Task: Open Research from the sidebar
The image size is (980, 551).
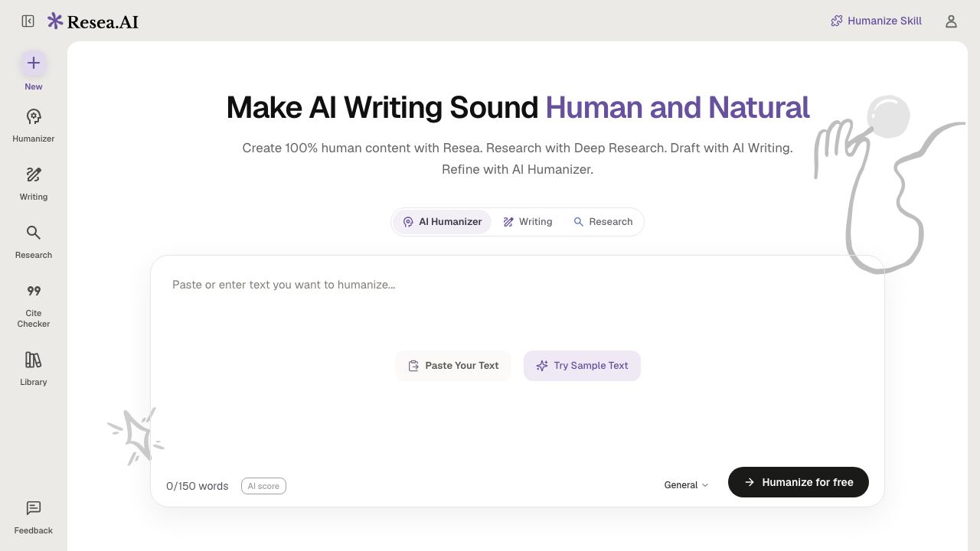Action: pyautogui.click(x=34, y=242)
